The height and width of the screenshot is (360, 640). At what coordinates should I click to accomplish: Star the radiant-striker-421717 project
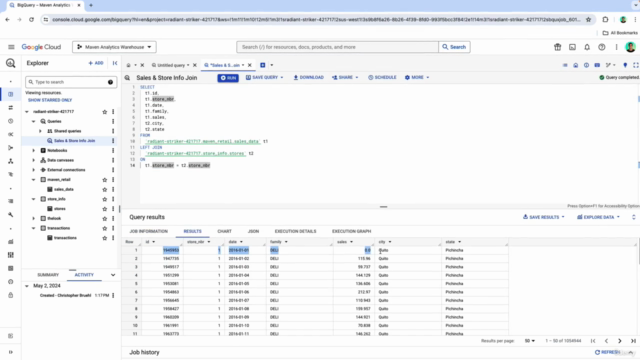click(x=104, y=111)
